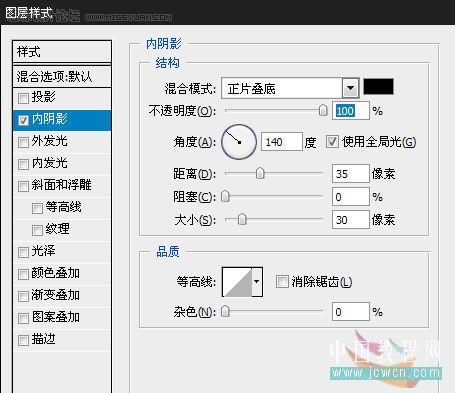455x393 pixels.
Task: Select the 内发光 style row
Action: pyautogui.click(x=62, y=164)
